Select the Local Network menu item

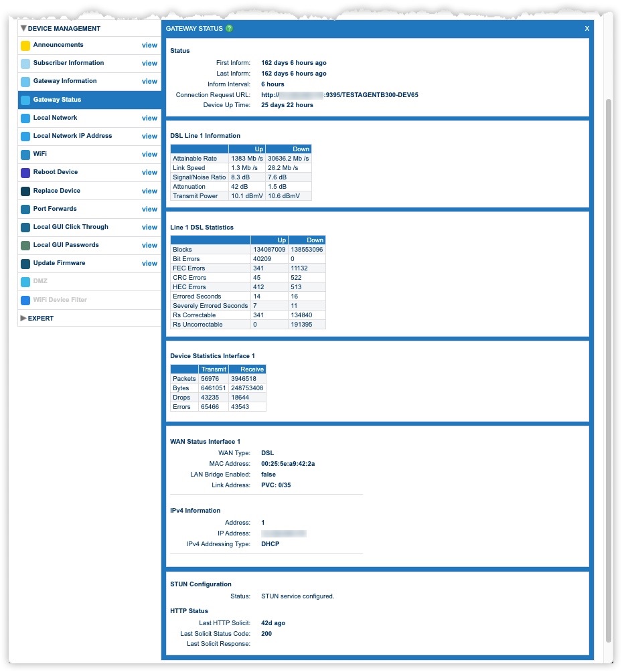(55, 118)
